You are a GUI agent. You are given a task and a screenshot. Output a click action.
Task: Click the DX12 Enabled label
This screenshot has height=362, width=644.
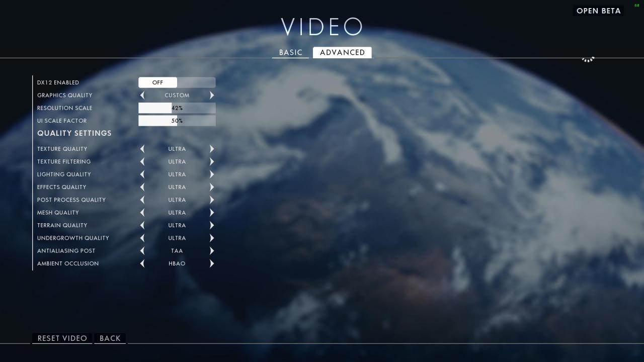click(x=58, y=82)
